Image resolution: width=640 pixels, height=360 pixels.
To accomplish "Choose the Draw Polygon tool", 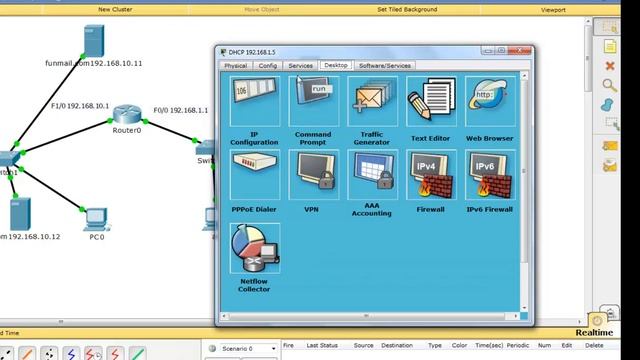I will pos(607,104).
